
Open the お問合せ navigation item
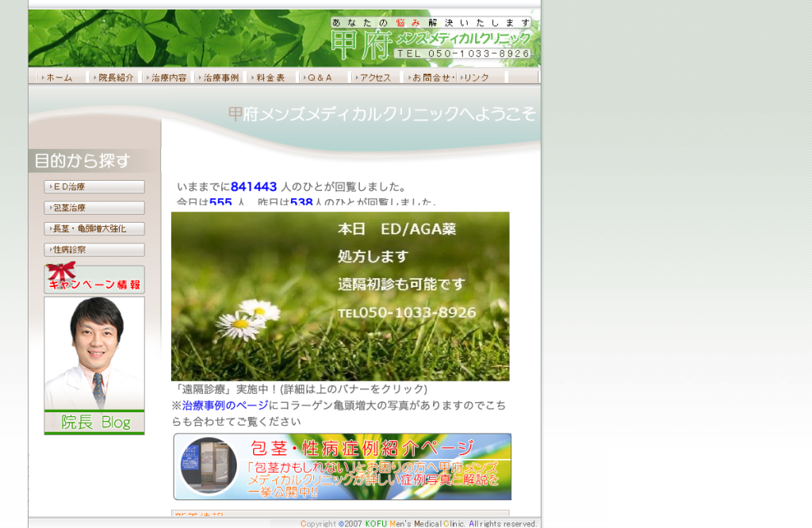pyautogui.click(x=430, y=77)
